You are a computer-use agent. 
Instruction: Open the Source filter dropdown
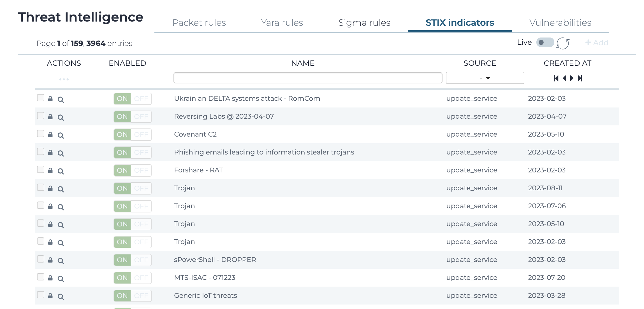click(485, 78)
